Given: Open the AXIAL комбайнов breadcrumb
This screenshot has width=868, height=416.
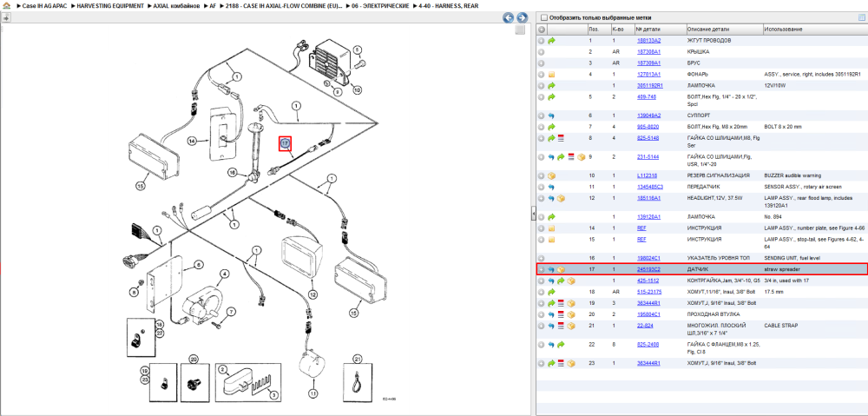Looking at the screenshot, I should coord(176,5).
